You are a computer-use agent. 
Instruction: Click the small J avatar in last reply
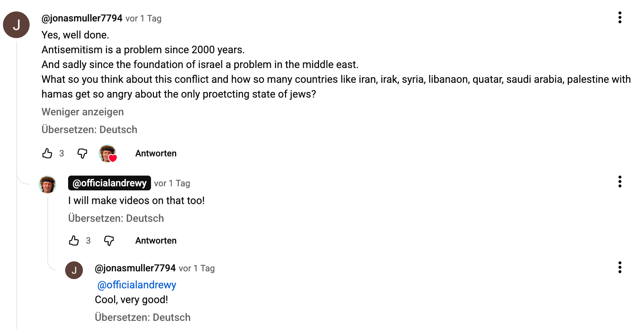click(x=74, y=270)
